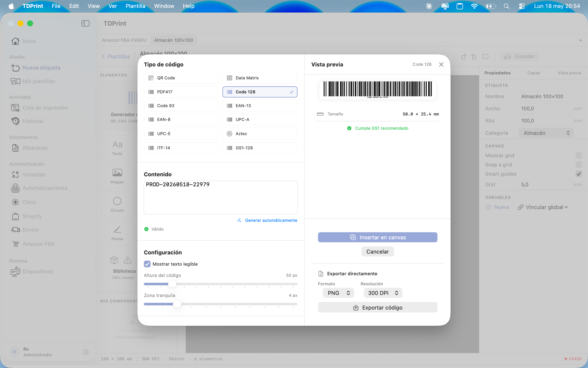Open Categoría Almacén dropdown

546,133
